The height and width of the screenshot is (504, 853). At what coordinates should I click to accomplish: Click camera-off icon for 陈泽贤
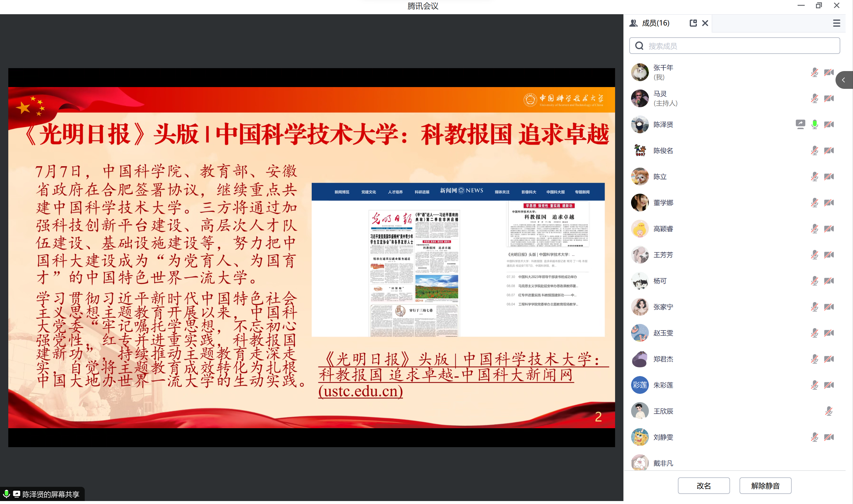[828, 124]
